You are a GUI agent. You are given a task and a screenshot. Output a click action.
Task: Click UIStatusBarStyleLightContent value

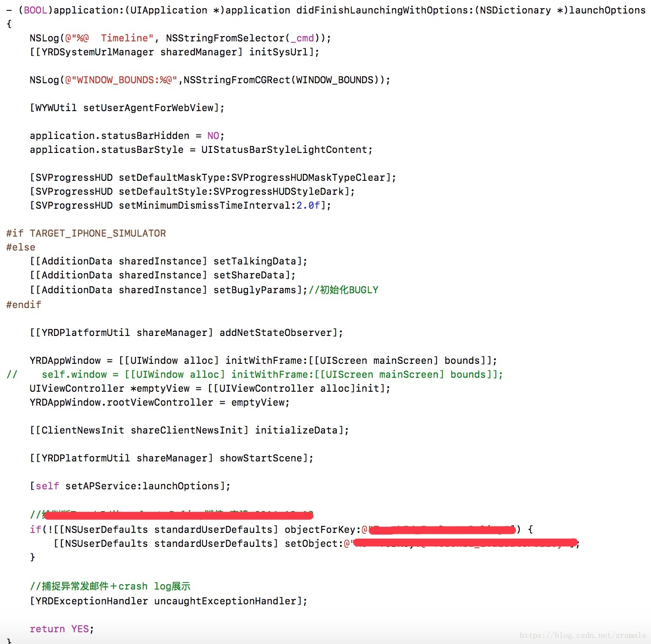point(285,150)
